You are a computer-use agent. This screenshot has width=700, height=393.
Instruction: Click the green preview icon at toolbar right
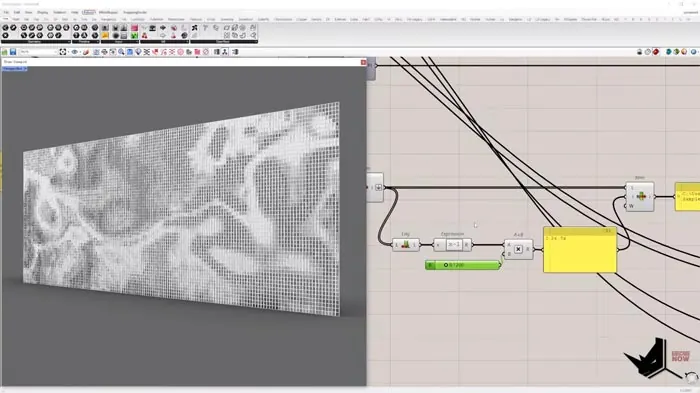[x=676, y=52]
